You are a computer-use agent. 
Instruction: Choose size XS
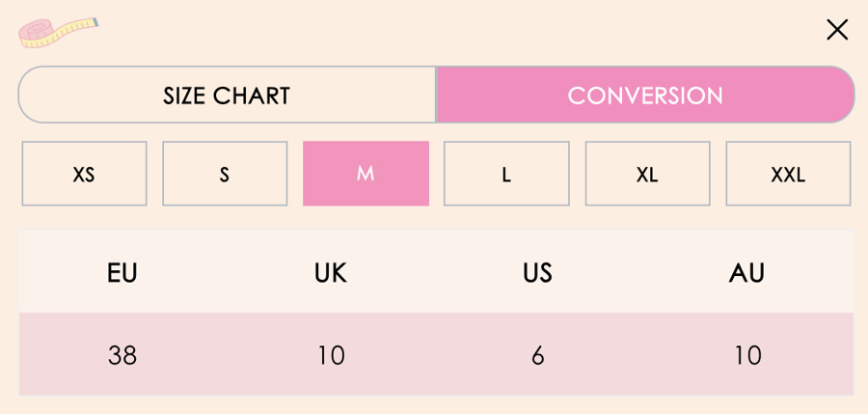(84, 175)
